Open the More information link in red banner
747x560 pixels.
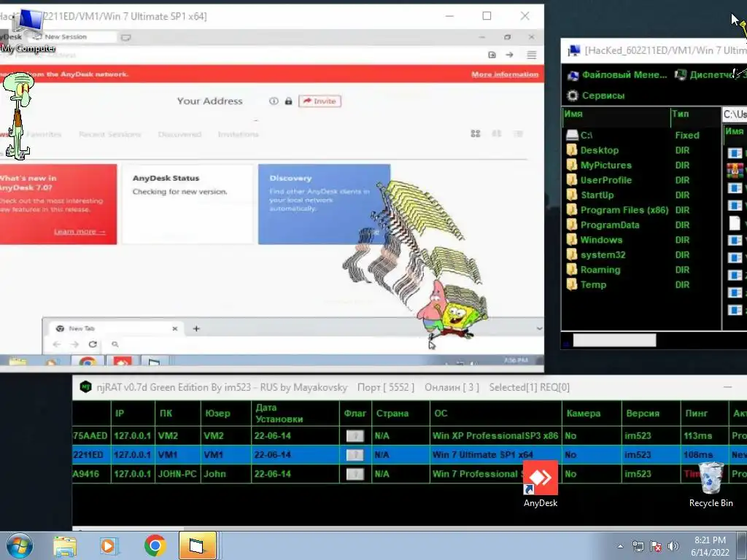point(505,74)
